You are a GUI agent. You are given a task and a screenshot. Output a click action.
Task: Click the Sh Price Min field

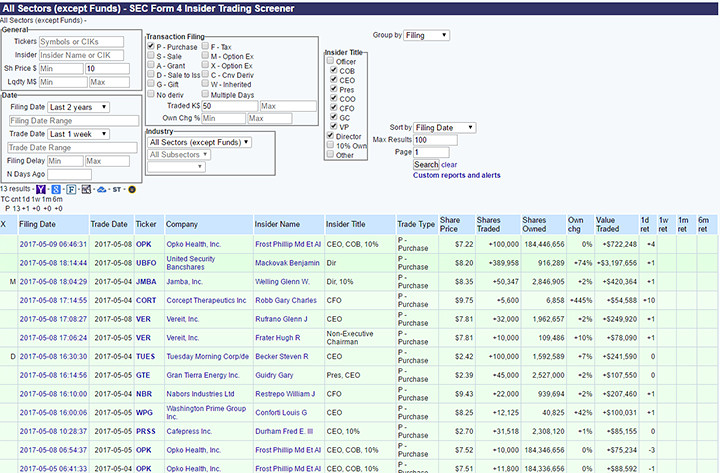[x=61, y=69]
